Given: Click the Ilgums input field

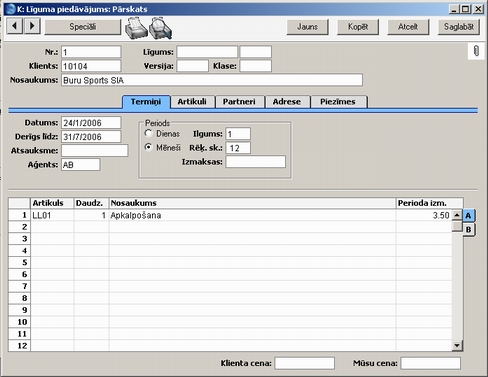Looking at the screenshot, I should click(x=238, y=134).
